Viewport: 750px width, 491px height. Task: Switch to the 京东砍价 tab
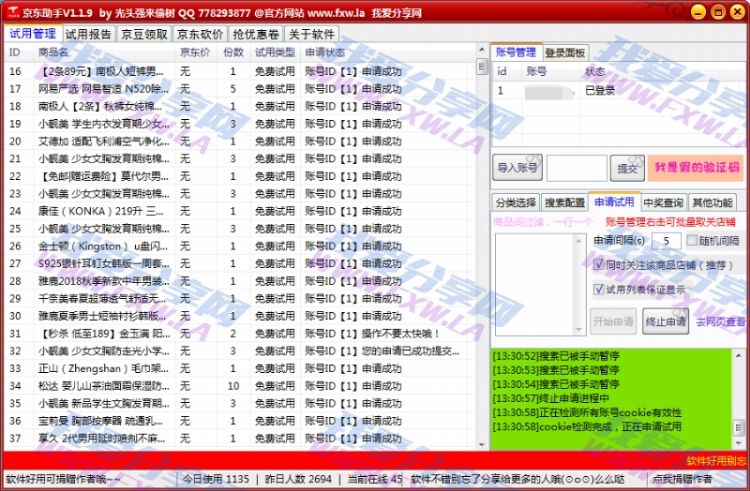pyautogui.click(x=200, y=34)
